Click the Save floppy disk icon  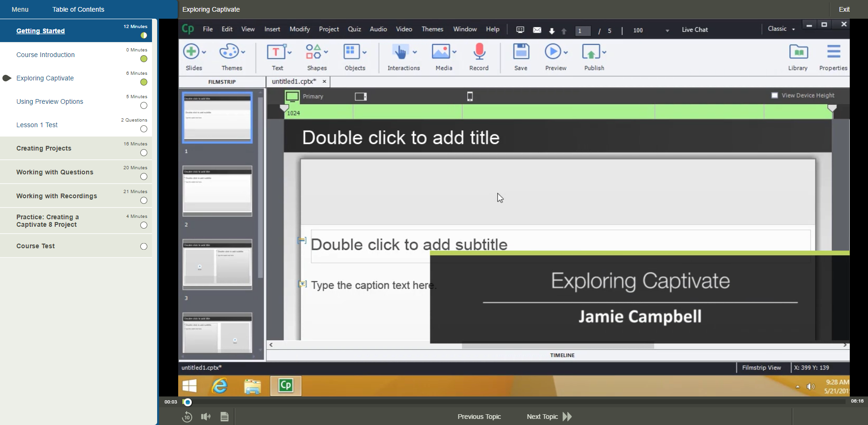click(x=521, y=52)
